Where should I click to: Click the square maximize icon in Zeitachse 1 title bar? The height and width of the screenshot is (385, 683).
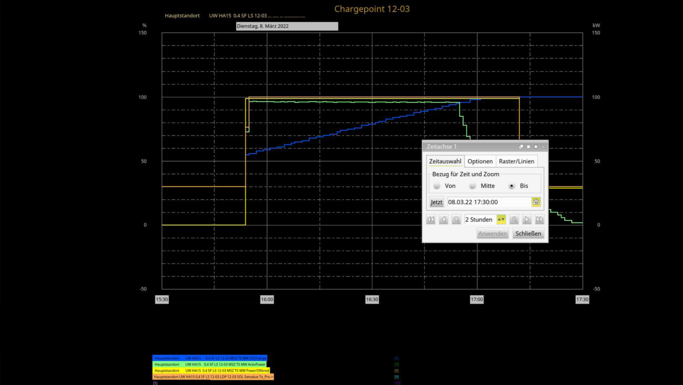coord(528,147)
